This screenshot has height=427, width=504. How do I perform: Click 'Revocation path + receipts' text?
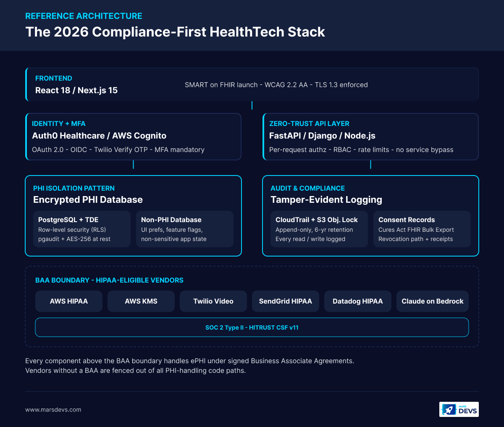416,239
